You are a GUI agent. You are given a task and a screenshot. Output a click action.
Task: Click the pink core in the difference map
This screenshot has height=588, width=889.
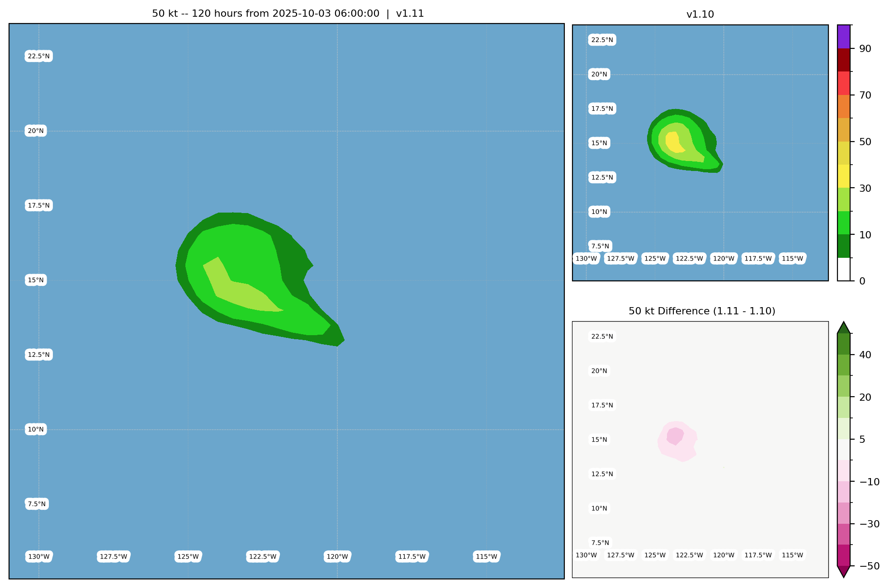pos(675,436)
